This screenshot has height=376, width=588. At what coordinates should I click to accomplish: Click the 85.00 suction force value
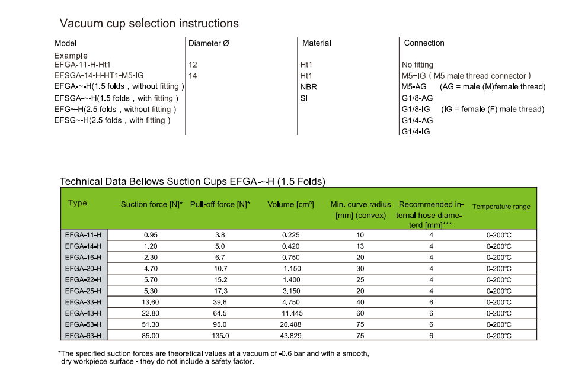click(152, 336)
